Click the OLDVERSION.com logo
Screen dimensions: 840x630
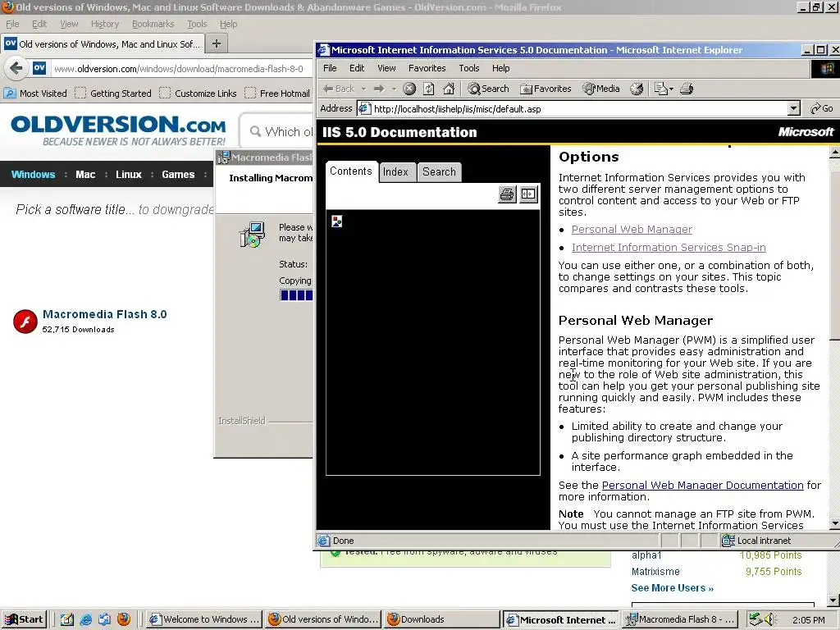pyautogui.click(x=118, y=130)
